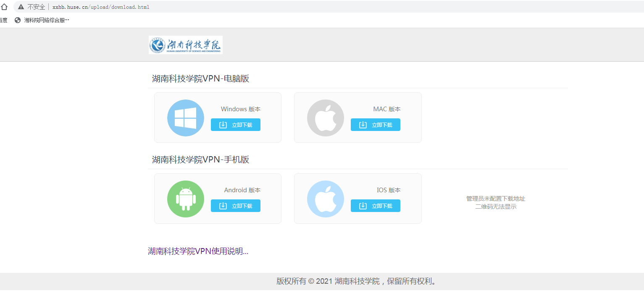Open the 湘科院网络综合服 bookmark
Screen dimensions: 644x293
coord(42,20)
